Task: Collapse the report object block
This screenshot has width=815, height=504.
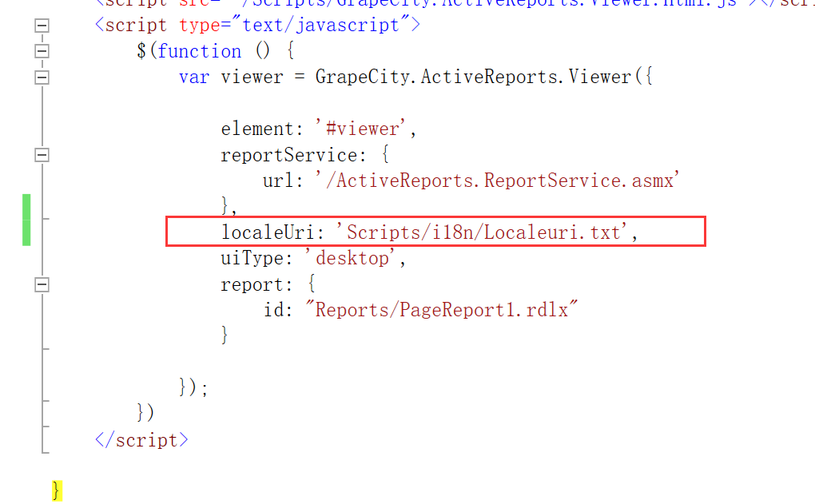Action: 42,284
